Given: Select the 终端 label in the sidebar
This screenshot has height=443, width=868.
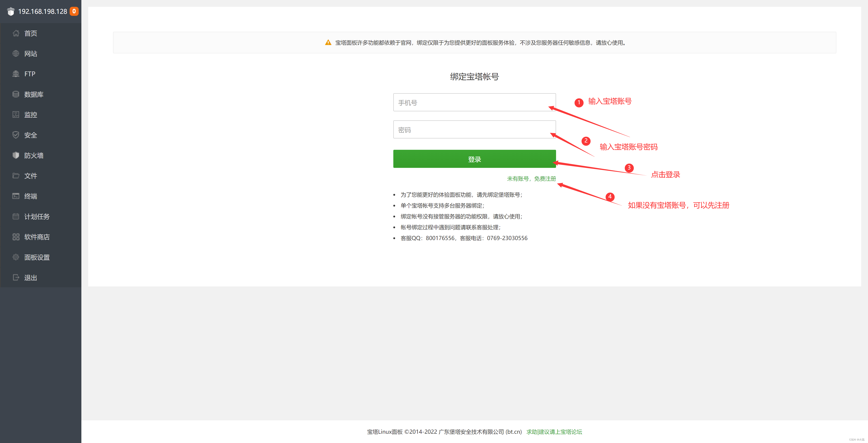Looking at the screenshot, I should [31, 196].
